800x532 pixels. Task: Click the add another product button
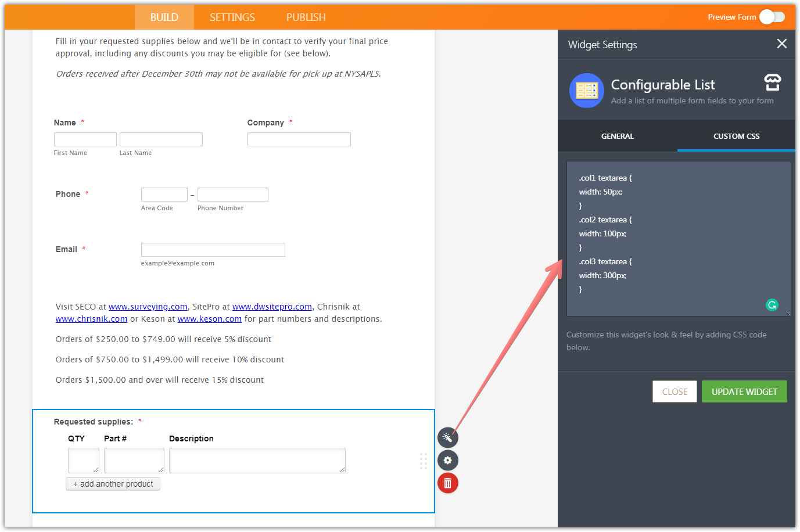pos(113,484)
